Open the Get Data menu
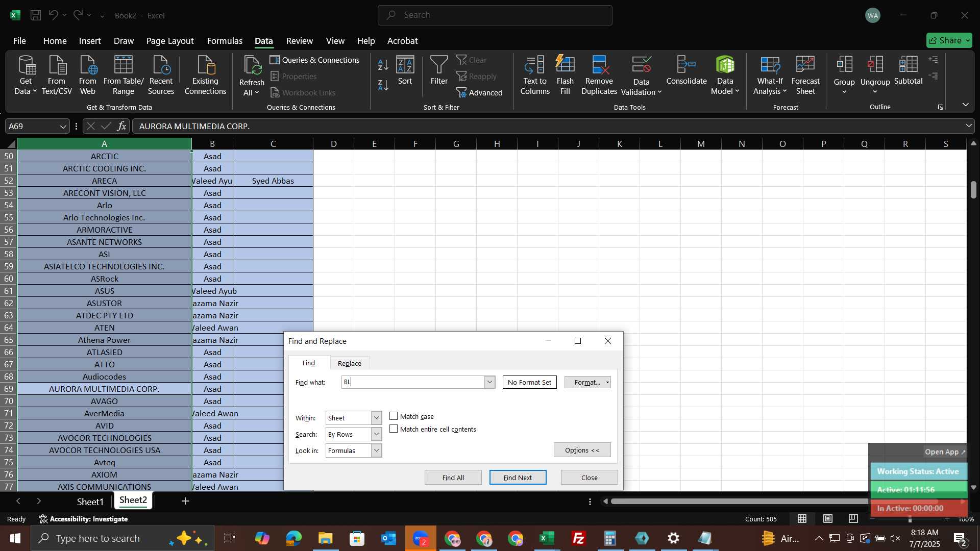980x551 pixels. tap(26, 76)
